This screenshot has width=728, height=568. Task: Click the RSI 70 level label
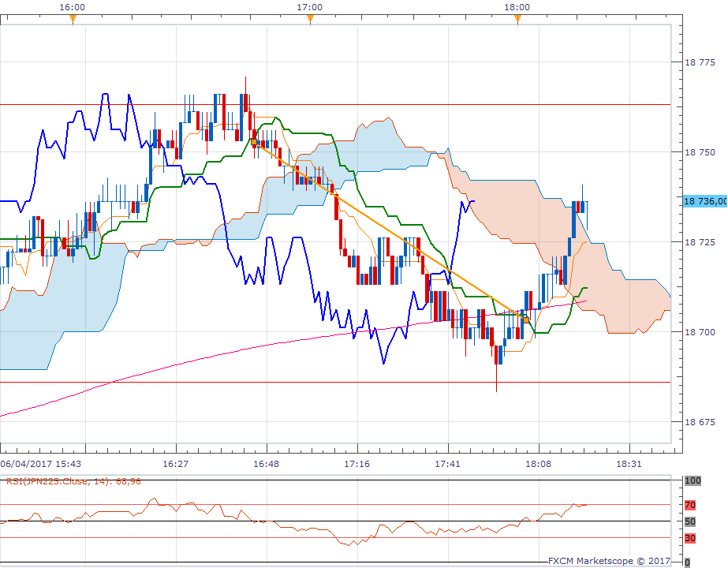690,505
